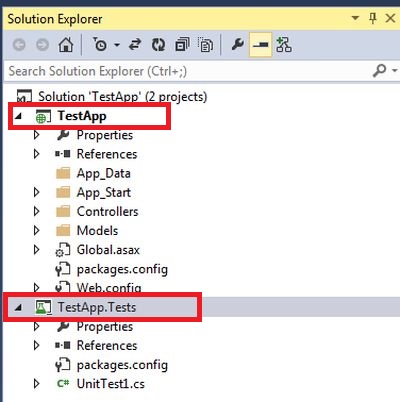Select Properties under the bold TestApp project

(105, 135)
